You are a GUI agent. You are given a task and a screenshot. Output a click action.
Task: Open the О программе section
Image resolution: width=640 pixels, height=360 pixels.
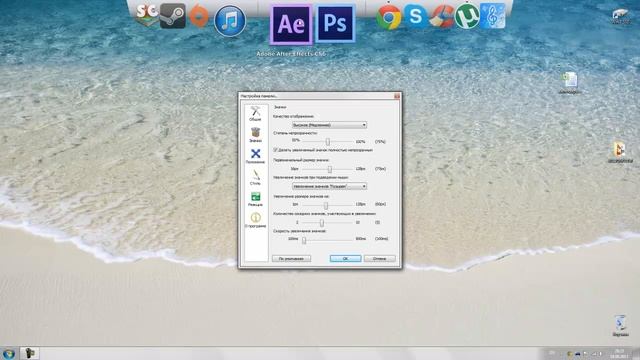[x=256, y=220]
